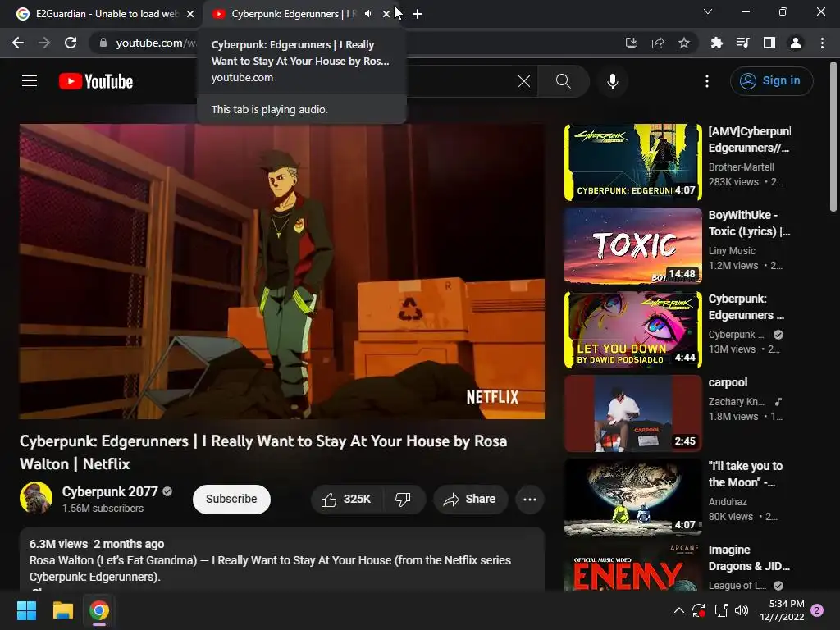
Task: Play the BoyWithUke Toxic thumbnail
Action: point(633,246)
